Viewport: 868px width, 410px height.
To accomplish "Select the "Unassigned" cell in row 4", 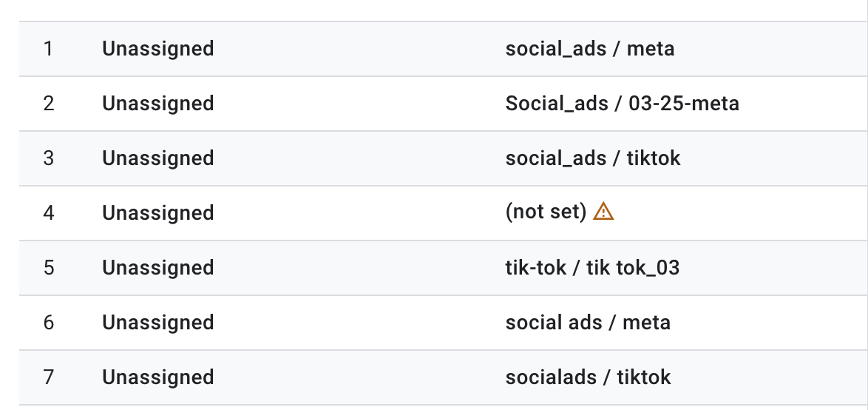I will [158, 213].
